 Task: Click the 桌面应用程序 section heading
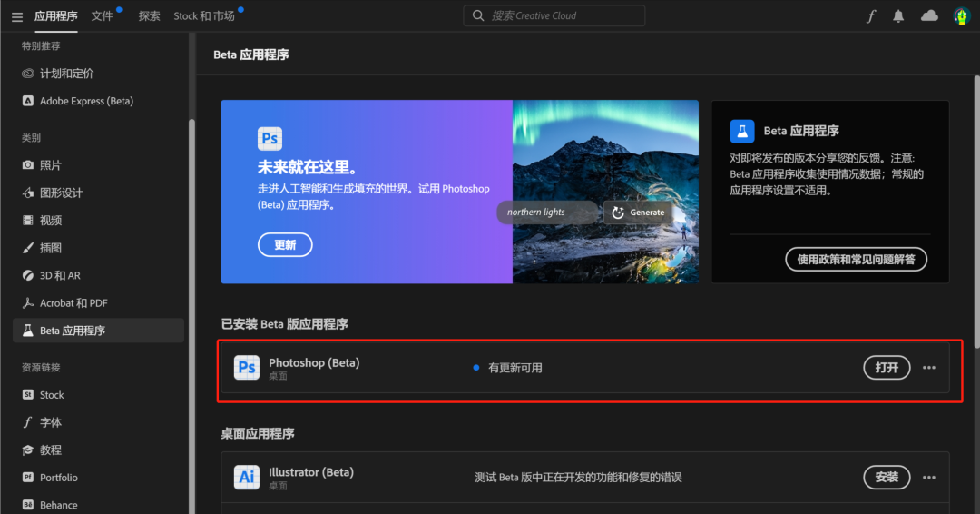258,433
